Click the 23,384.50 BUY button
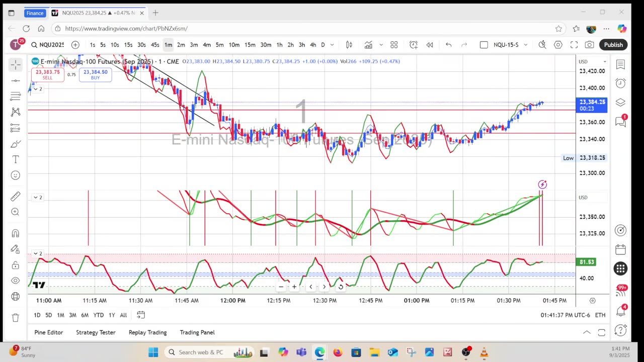The image size is (644, 362). [95, 74]
